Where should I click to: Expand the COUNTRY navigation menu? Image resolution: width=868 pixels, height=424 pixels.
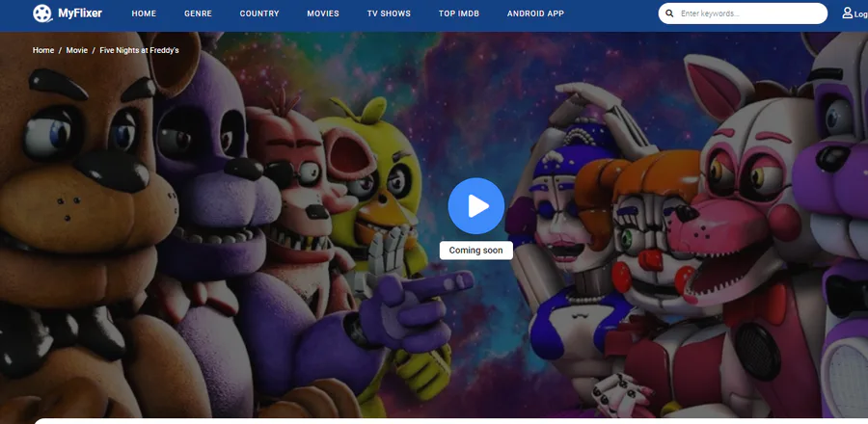point(259,13)
